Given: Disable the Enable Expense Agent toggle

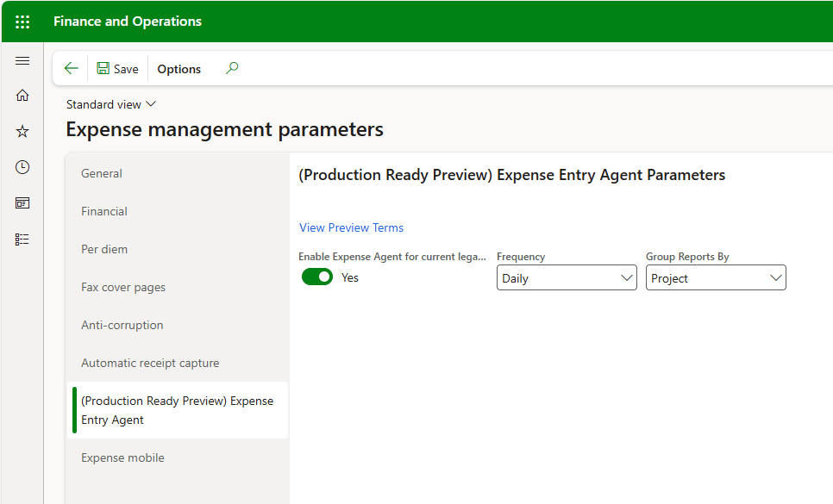Looking at the screenshot, I should tap(317, 277).
